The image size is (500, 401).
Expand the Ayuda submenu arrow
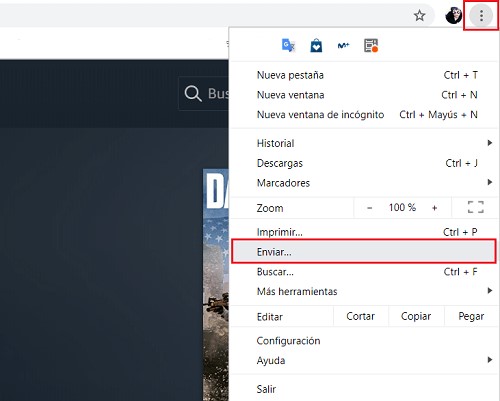point(490,360)
